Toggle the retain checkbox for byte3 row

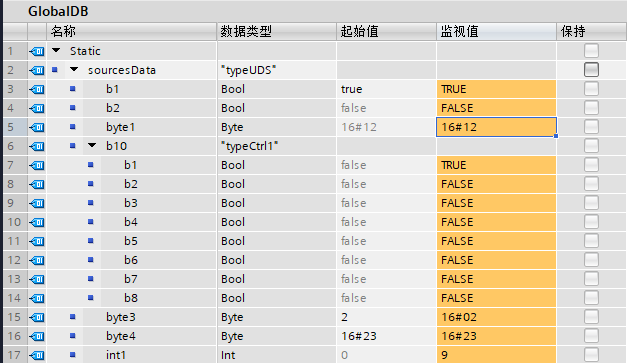(x=591, y=317)
